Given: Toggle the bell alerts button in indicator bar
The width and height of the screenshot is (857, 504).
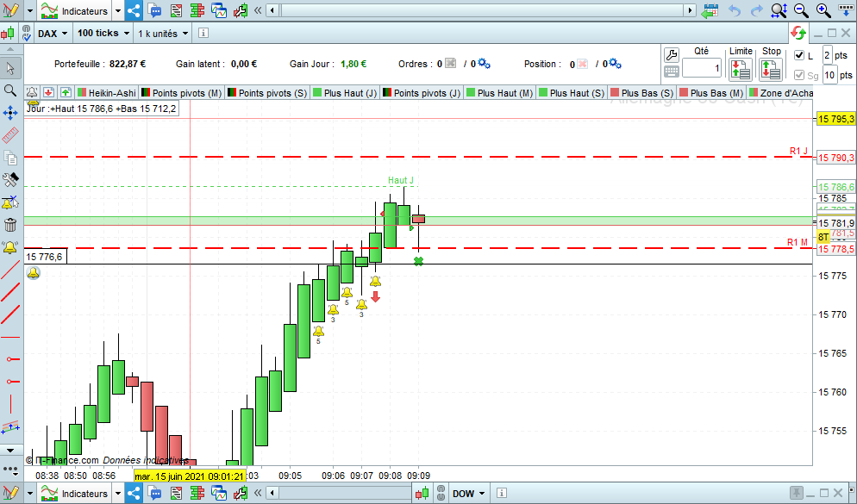Looking at the screenshot, I should click(x=32, y=92).
